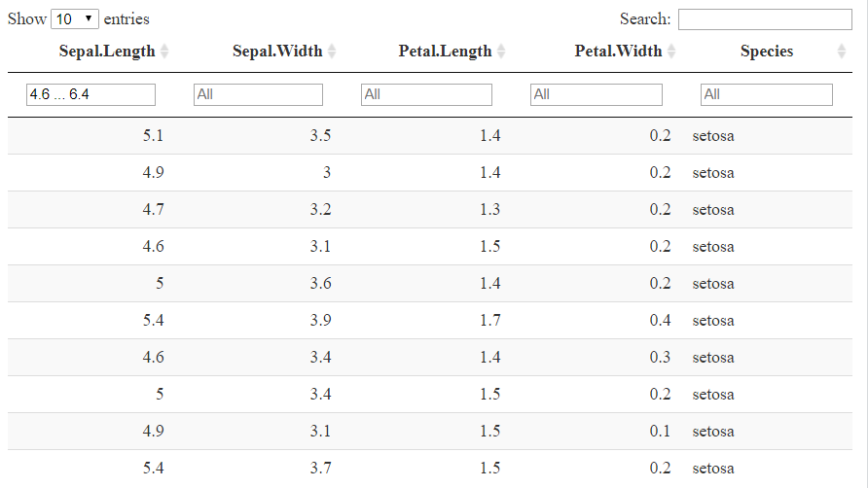The image size is (868, 488).
Task: Sort table by Sepal.Length header text
Action: [x=106, y=52]
